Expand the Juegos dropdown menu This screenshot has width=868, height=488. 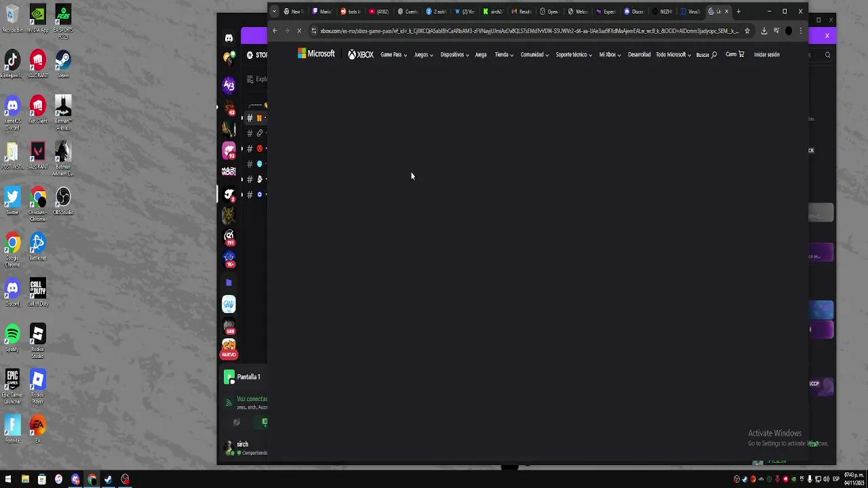[x=423, y=55]
